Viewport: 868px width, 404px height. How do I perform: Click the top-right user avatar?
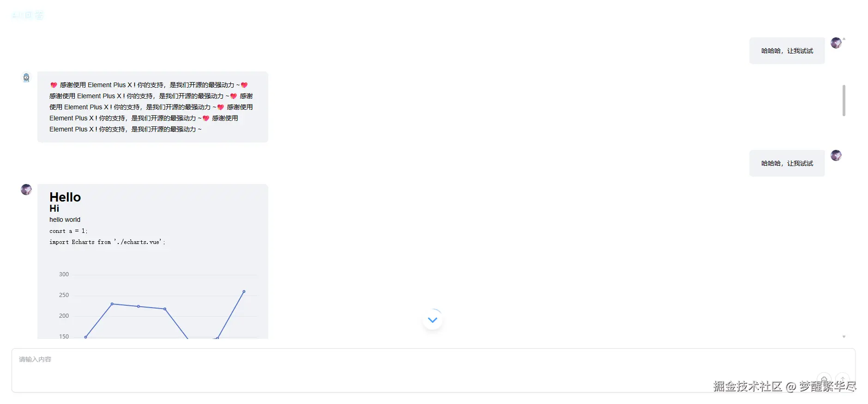tap(836, 43)
